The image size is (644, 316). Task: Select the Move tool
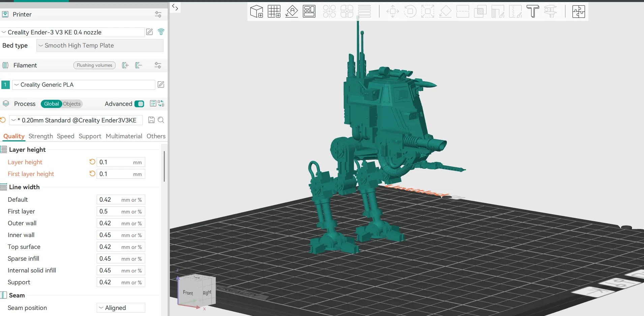(393, 11)
